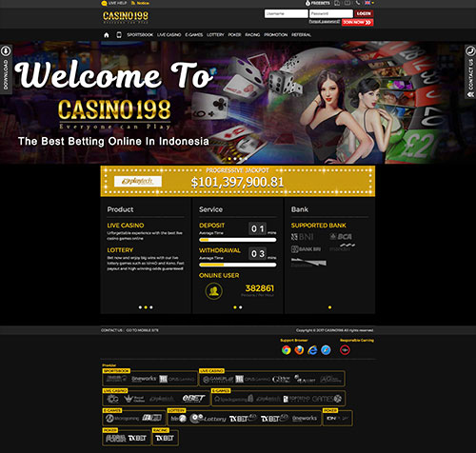Click the Withdrawal average time progress bar
Image resolution: width=476 pixels, height=453 pixels.
point(238,265)
